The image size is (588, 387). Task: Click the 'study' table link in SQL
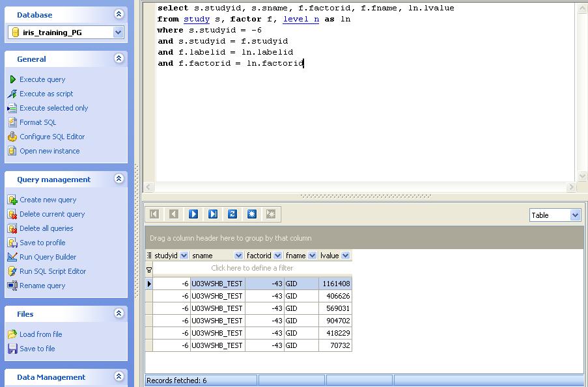point(197,19)
